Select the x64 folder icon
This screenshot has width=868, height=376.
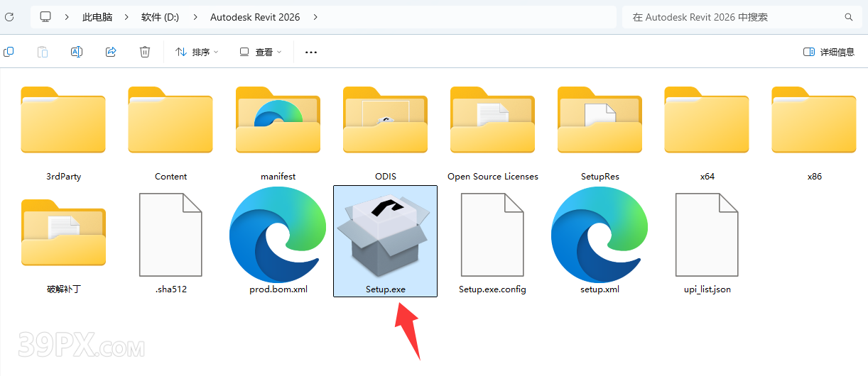point(707,119)
